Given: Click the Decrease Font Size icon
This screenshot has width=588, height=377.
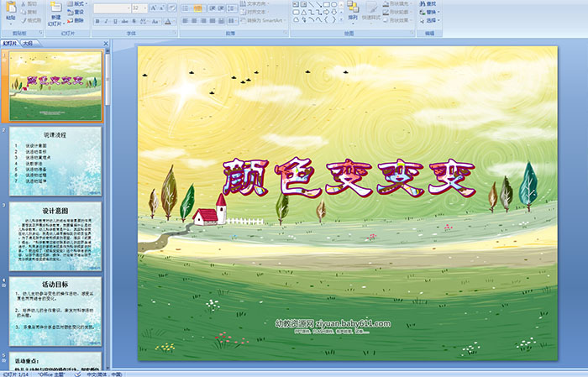Looking at the screenshot, I should pos(162,8).
